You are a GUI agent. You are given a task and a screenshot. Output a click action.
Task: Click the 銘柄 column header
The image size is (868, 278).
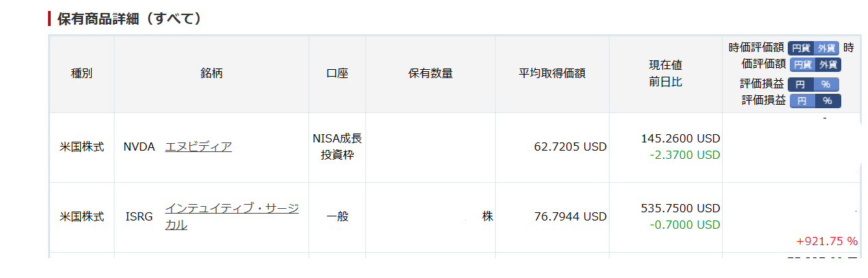click(211, 74)
